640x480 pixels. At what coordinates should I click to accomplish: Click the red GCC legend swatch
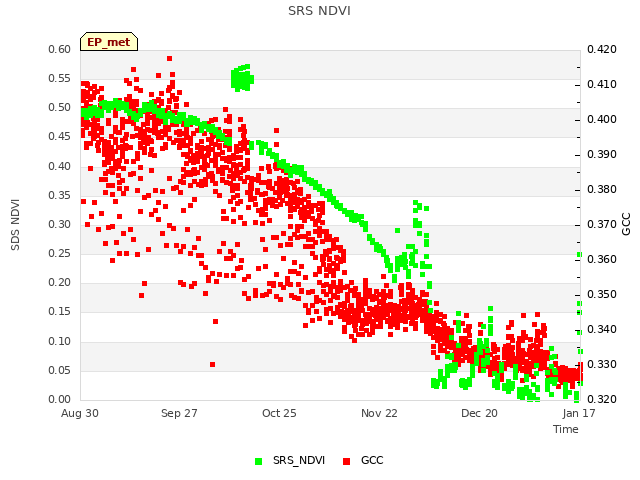347,461
